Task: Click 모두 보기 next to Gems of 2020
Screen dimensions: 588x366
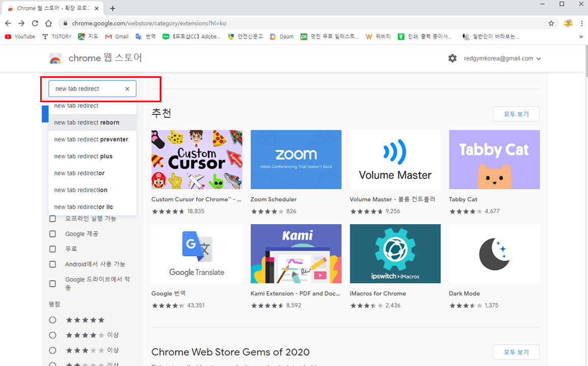Action: pyautogui.click(x=516, y=352)
